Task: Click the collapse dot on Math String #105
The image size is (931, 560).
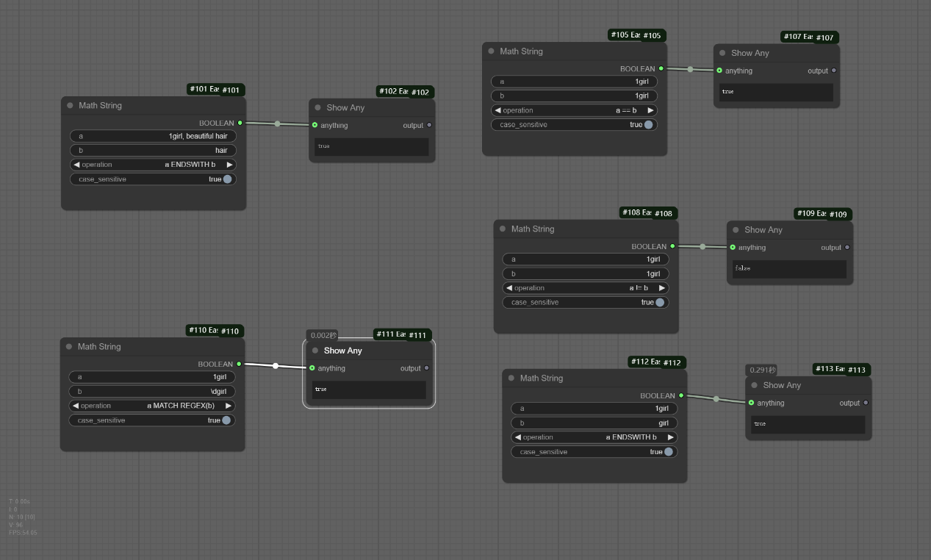Action: click(x=492, y=51)
